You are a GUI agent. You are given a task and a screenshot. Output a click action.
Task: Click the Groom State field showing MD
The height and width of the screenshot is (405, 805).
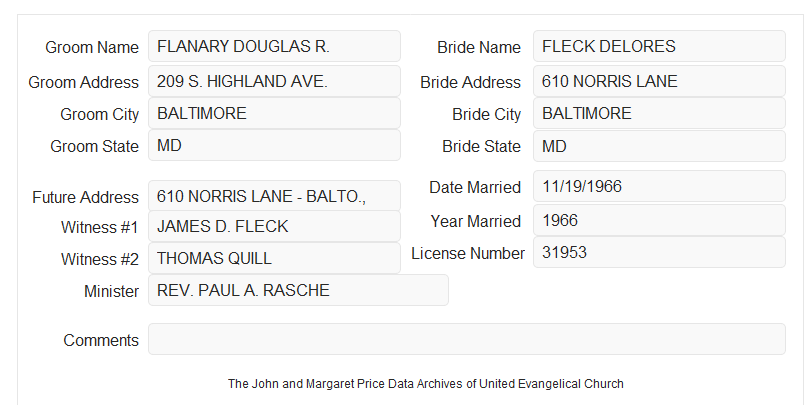[274, 145]
